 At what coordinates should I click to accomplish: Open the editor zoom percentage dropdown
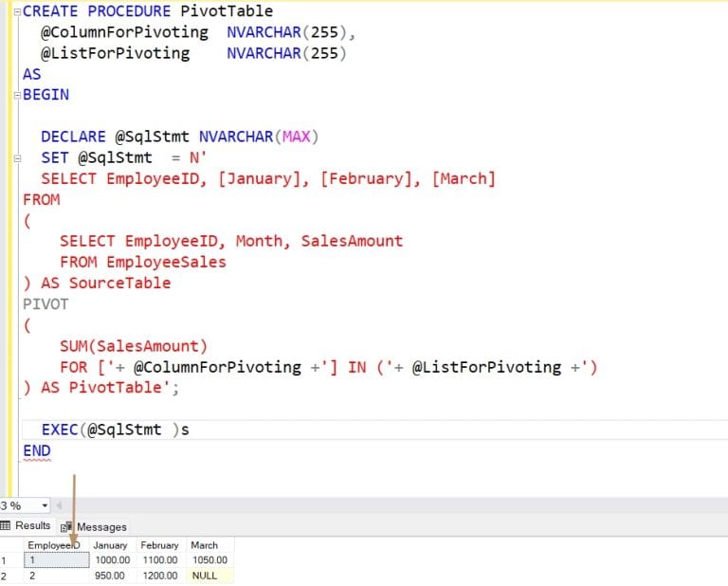click(45, 505)
